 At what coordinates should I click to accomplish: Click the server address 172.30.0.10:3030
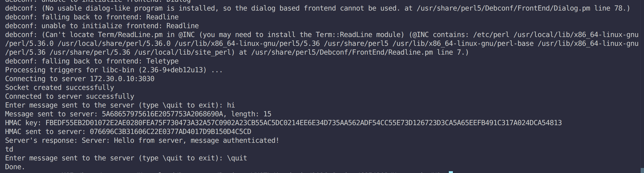click(x=122, y=79)
